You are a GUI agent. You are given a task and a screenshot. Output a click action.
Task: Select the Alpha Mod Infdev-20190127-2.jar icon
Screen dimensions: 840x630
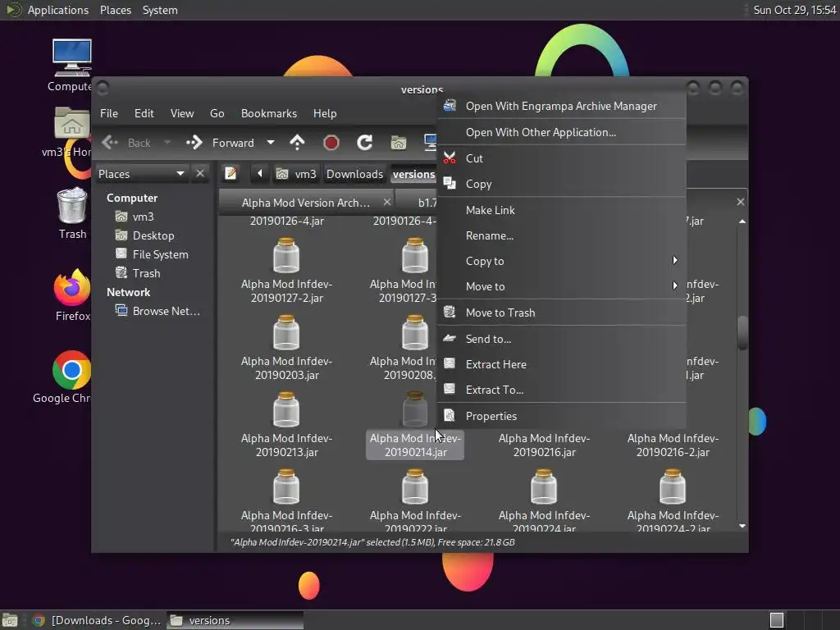point(286,256)
